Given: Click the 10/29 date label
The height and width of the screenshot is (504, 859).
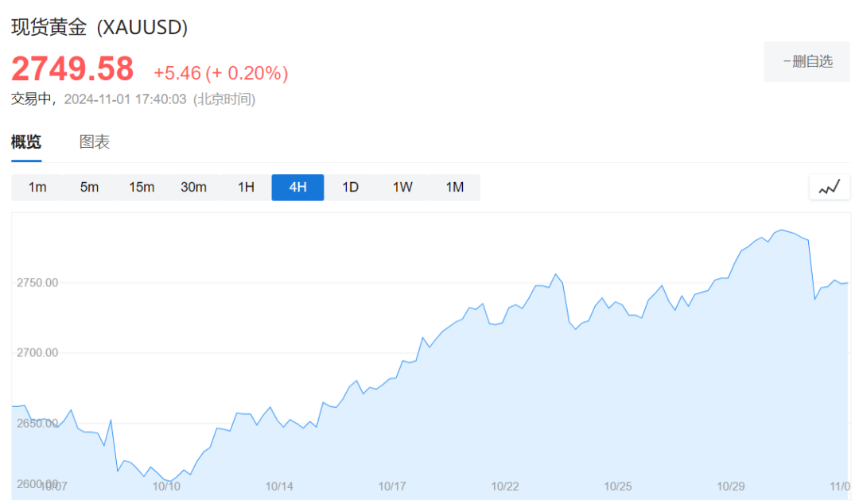Looking at the screenshot, I should click(731, 487).
